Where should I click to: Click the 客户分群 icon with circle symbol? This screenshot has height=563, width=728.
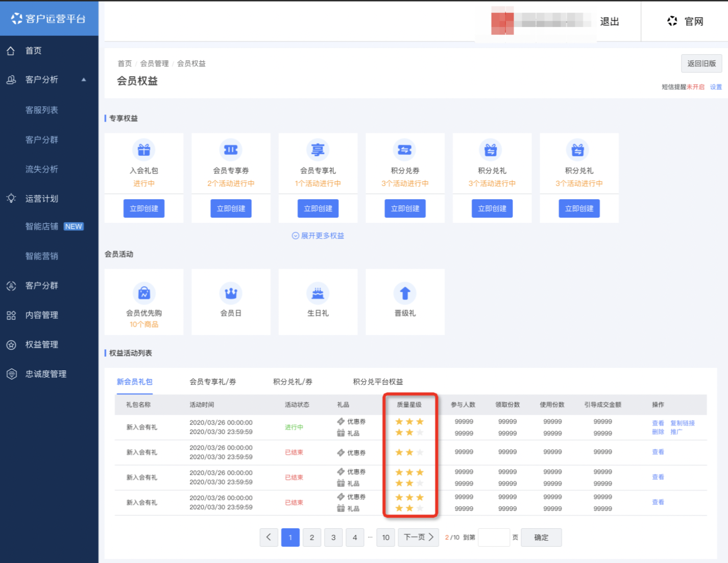11,286
